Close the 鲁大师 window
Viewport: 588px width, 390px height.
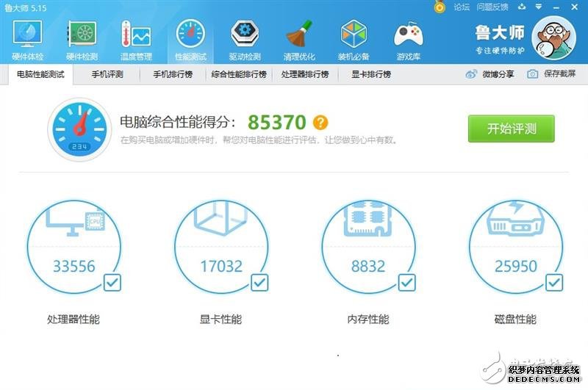[x=575, y=7]
